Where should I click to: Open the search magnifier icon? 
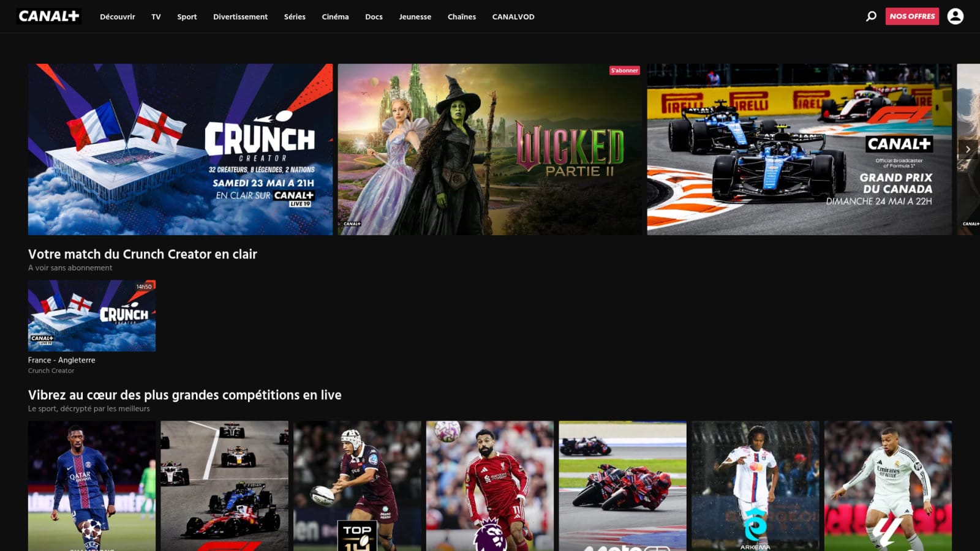click(x=871, y=17)
